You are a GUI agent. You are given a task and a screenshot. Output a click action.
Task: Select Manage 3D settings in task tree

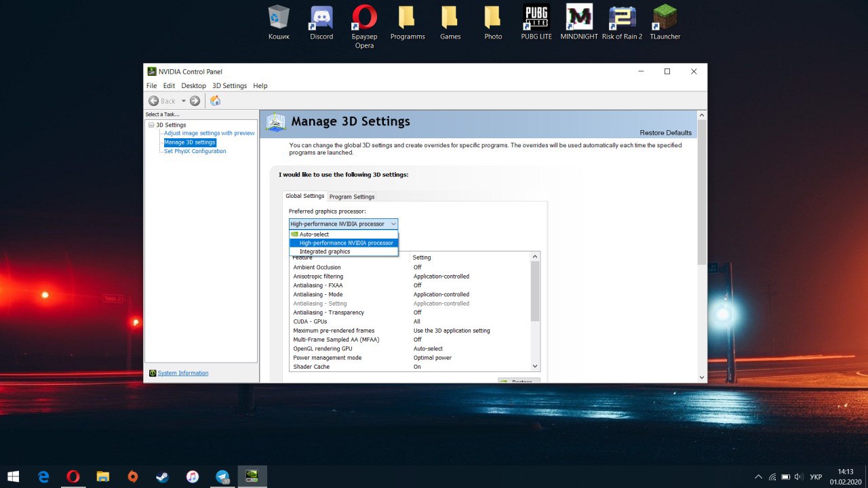[x=189, y=142]
